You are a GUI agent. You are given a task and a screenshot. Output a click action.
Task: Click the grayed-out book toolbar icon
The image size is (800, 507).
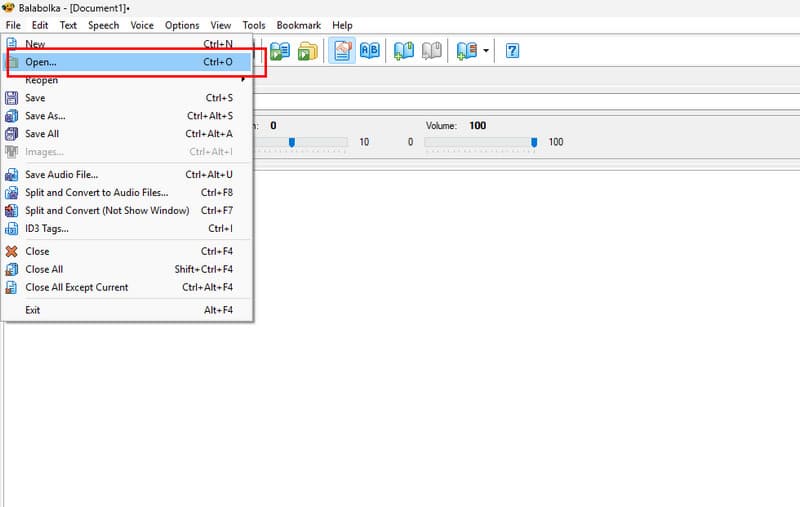pyautogui.click(x=432, y=50)
